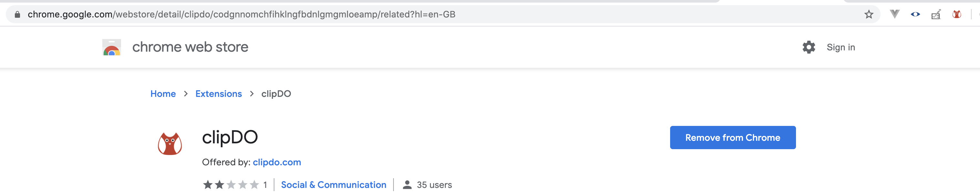The height and width of the screenshot is (195, 980).
Task: Open Social & Communication category
Action: click(x=333, y=185)
